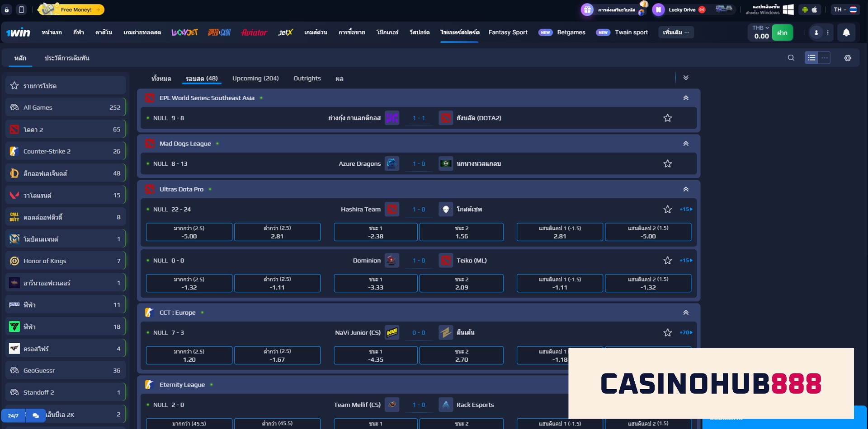The height and width of the screenshot is (429, 868).
Task: Click the Apple app download icon
Action: [x=815, y=9]
